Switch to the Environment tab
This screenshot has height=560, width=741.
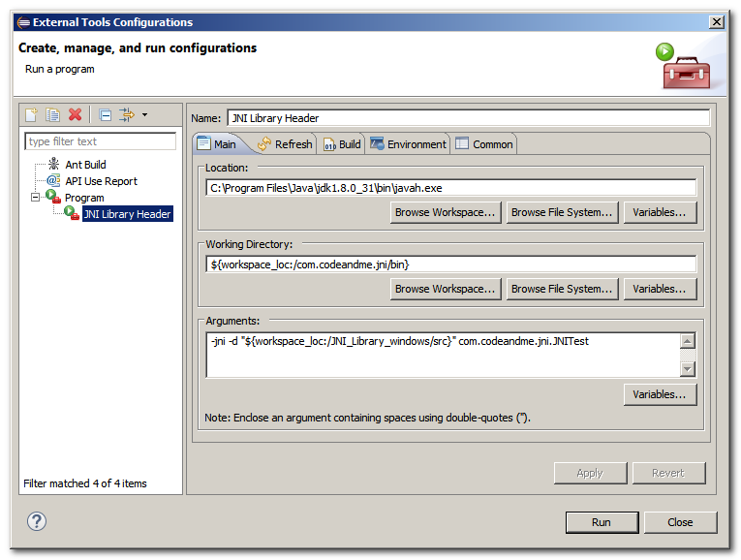[409, 144]
